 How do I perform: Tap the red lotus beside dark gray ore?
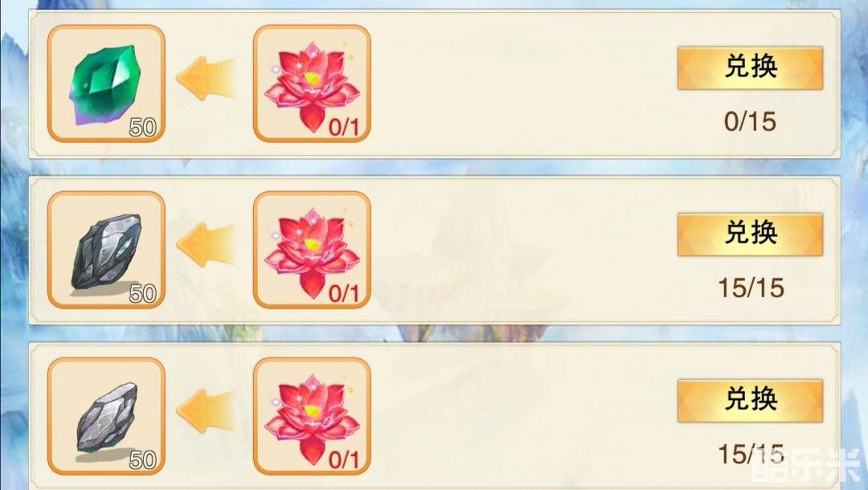click(x=312, y=250)
